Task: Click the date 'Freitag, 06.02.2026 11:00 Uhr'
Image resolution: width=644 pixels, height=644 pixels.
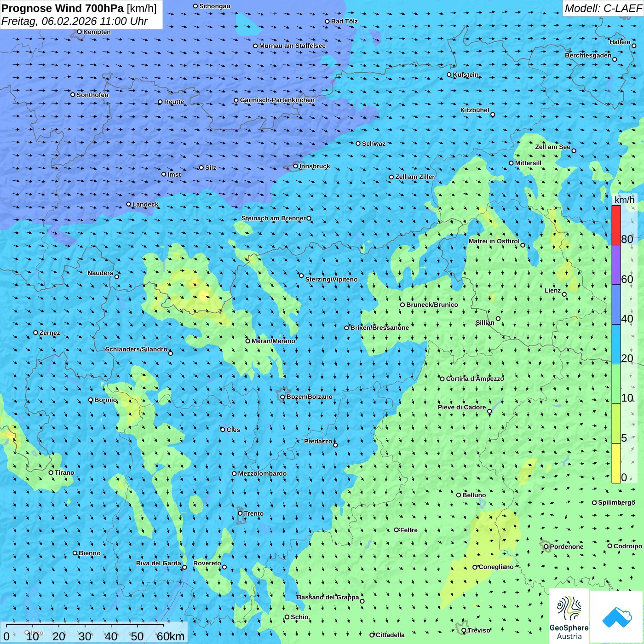Action: 75,21
